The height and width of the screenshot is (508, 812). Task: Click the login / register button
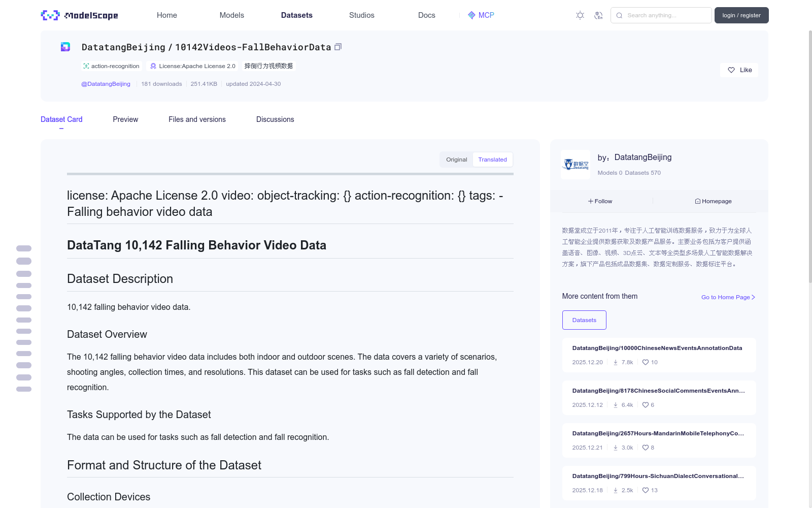(741, 15)
